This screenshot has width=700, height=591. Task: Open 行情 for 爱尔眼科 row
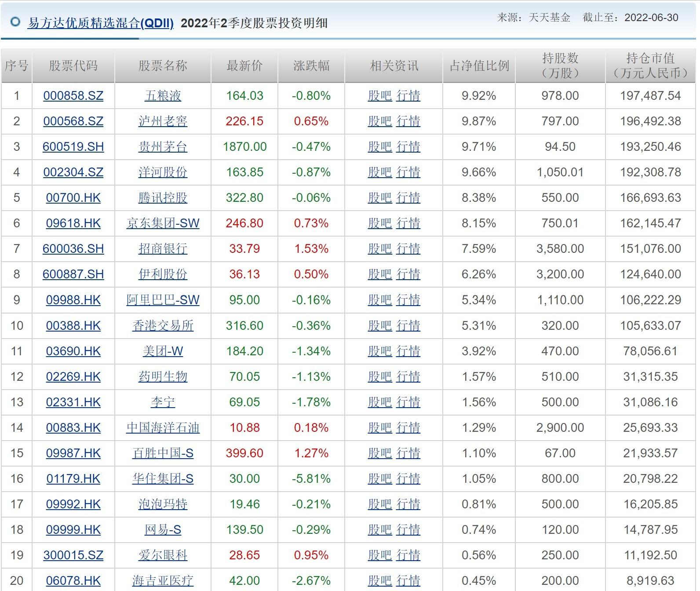[408, 555]
